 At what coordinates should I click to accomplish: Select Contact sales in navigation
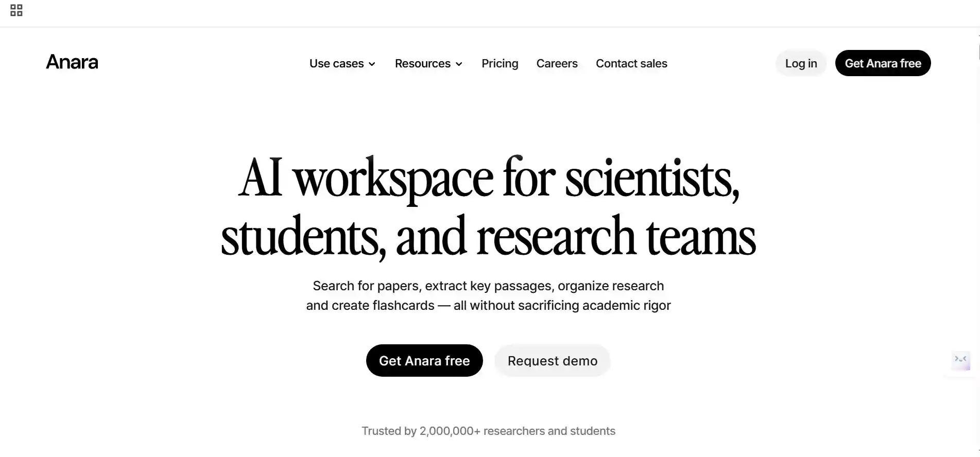pyautogui.click(x=631, y=63)
